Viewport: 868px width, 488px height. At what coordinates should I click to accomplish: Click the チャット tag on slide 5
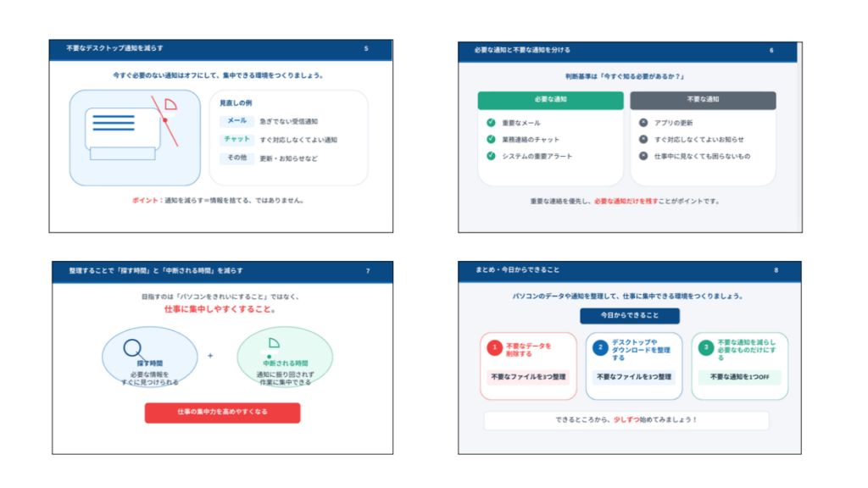tap(237, 140)
